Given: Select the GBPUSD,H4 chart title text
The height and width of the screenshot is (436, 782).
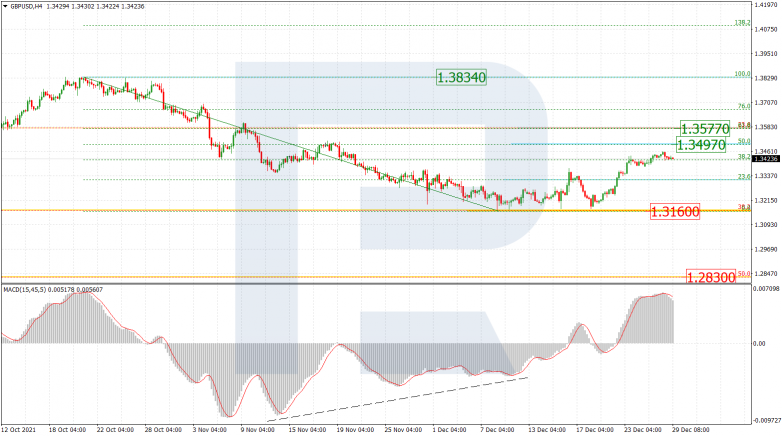Looking at the screenshot, I should pos(27,6).
